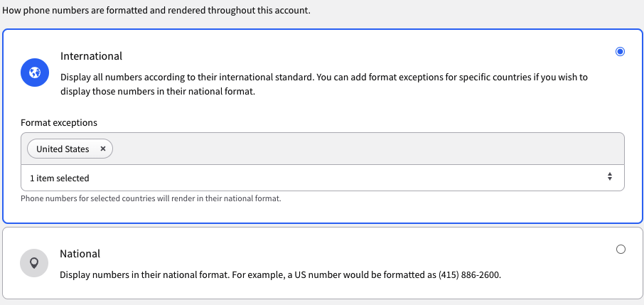The width and height of the screenshot is (644, 305).
Task: Click the example number (415) 886-2600
Action: [x=469, y=274]
